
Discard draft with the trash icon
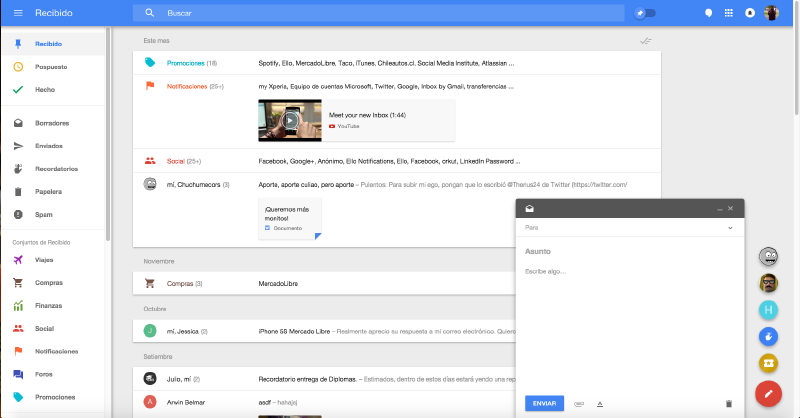click(x=728, y=403)
